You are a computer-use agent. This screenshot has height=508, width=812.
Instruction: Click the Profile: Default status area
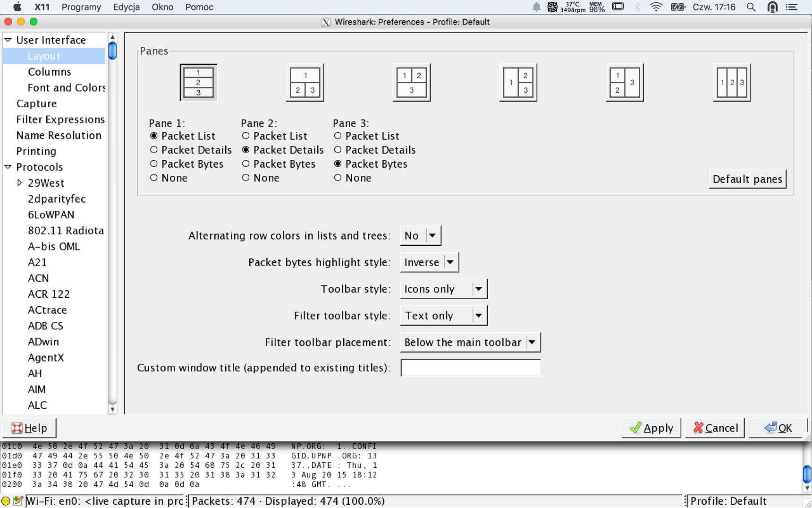click(x=728, y=501)
